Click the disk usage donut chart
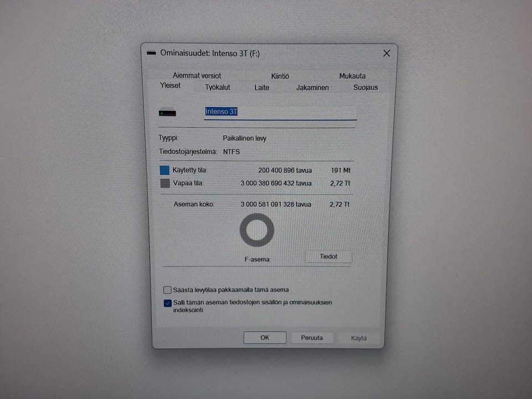 pos(257,230)
